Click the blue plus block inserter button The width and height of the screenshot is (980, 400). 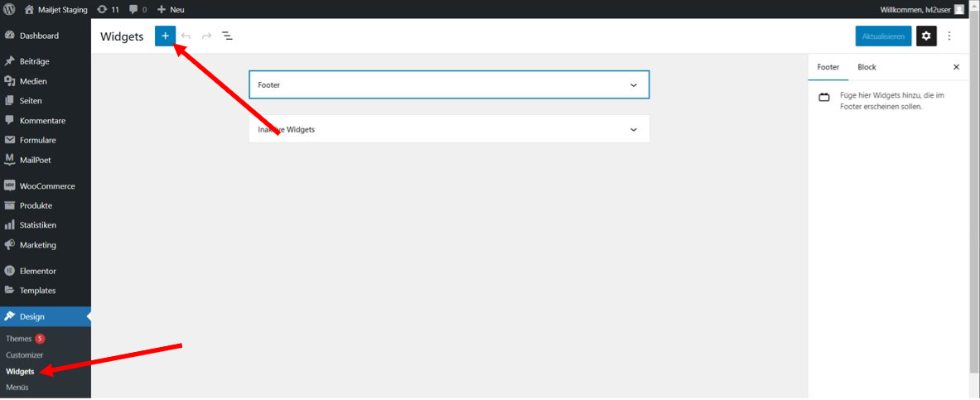coord(165,36)
